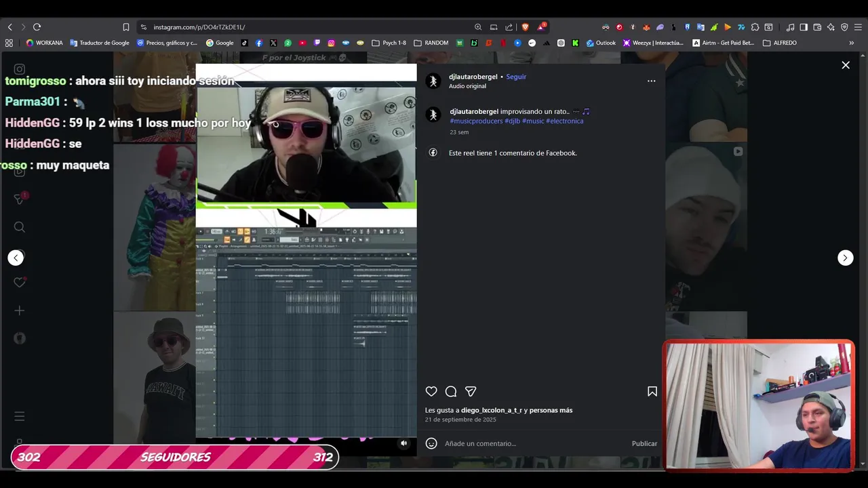Share the post via paper plane icon
This screenshot has width=868, height=488.
471,391
